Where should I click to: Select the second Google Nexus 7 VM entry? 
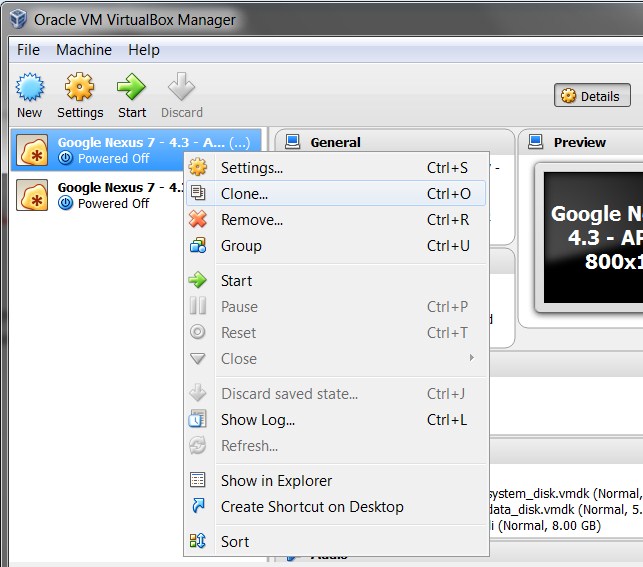click(98, 195)
